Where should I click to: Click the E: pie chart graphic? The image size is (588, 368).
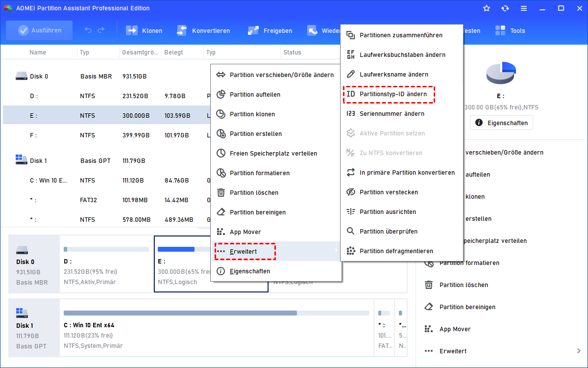(501, 73)
